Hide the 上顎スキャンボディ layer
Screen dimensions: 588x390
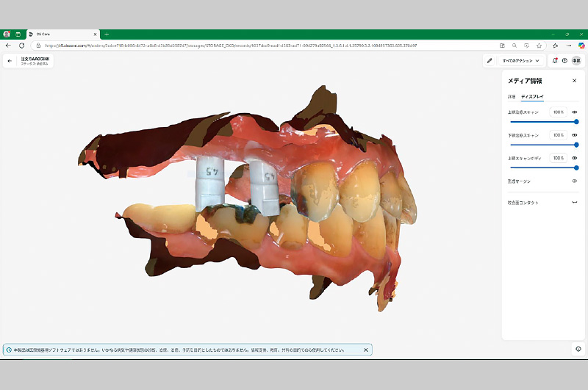tap(575, 158)
